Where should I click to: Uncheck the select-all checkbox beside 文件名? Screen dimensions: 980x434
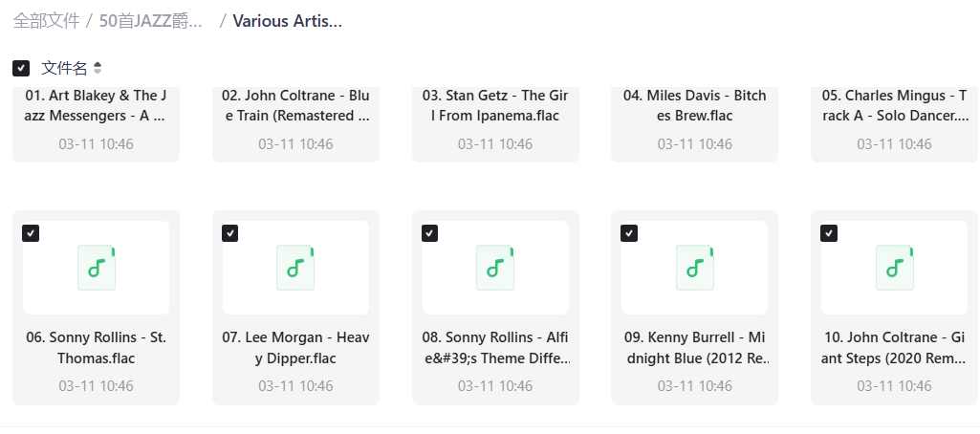(21, 68)
